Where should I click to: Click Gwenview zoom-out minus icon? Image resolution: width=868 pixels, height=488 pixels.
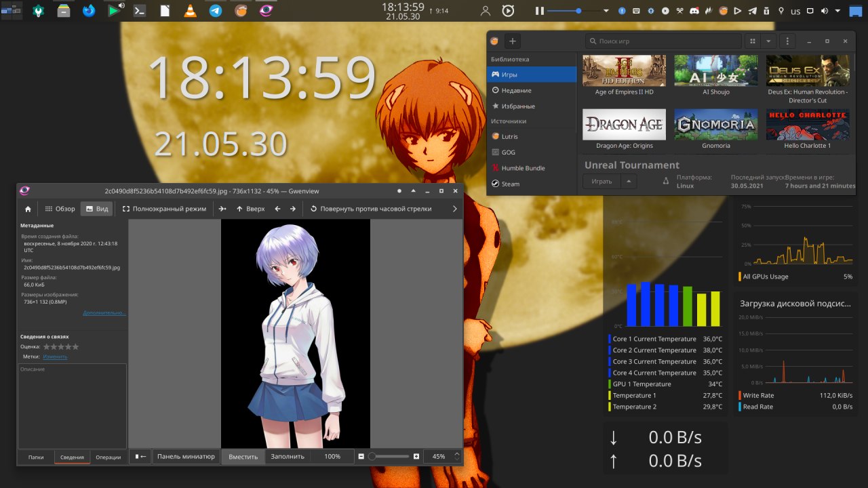pos(361,456)
